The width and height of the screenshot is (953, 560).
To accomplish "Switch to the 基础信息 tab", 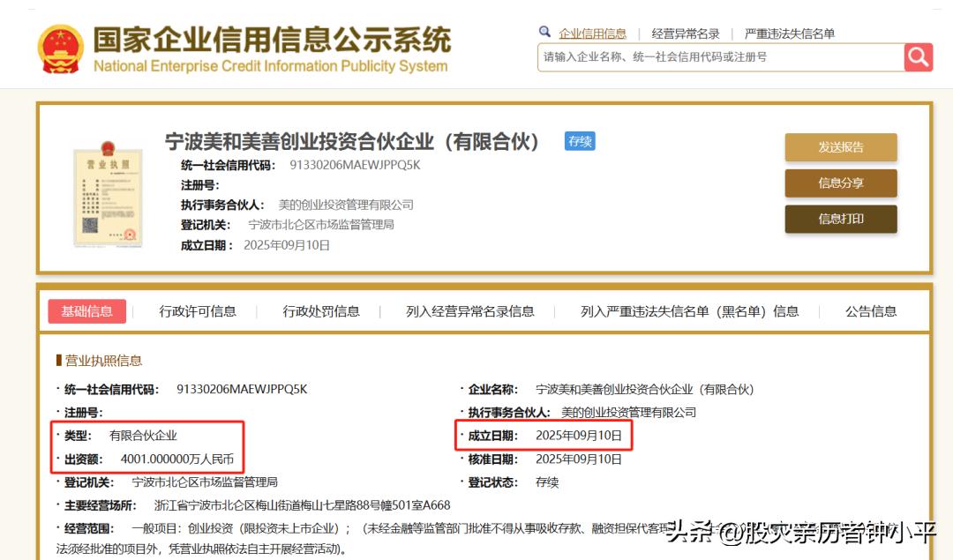I will 87,311.
